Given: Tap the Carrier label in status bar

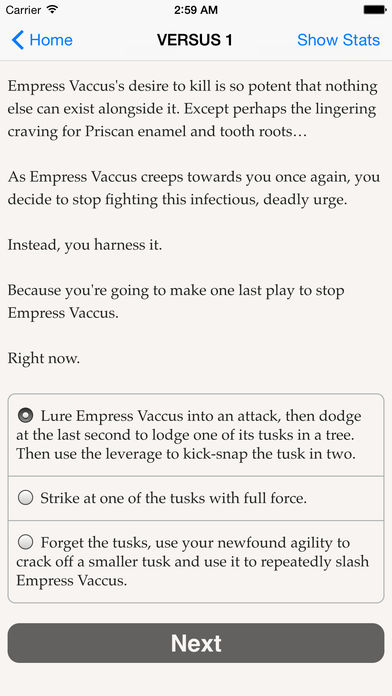Looking at the screenshot, I should (x=23, y=10).
